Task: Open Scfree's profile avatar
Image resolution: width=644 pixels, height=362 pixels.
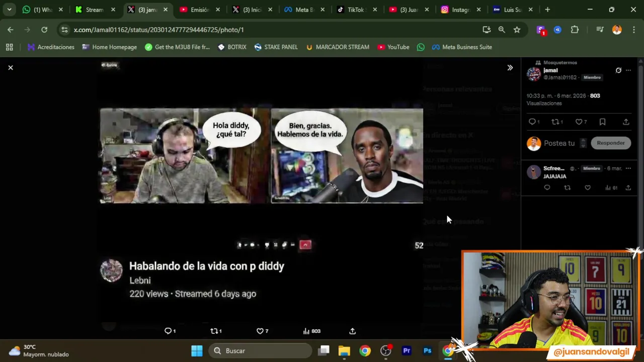Action: [533, 172]
